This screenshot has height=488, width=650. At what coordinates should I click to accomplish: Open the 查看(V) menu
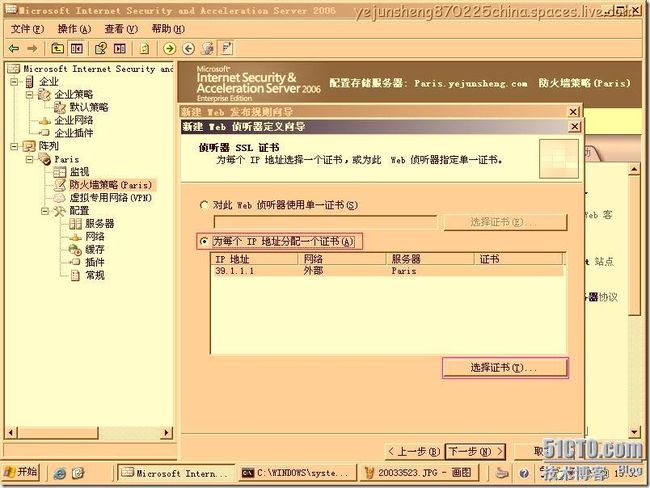click(x=121, y=29)
